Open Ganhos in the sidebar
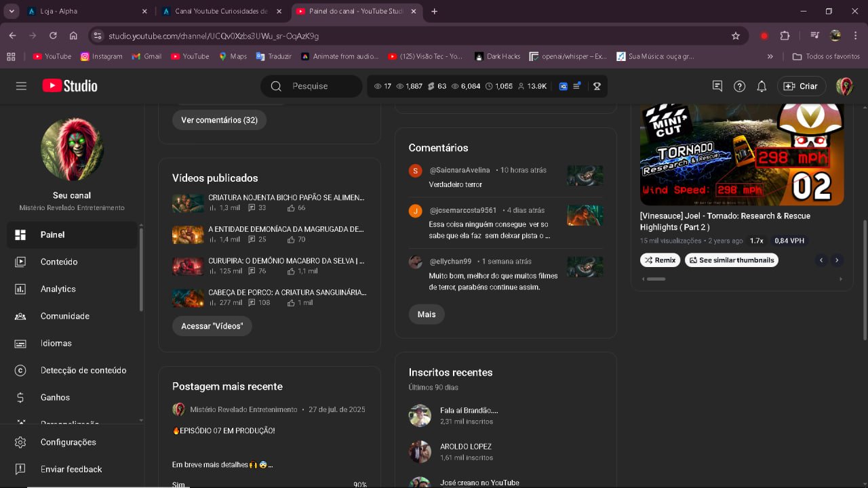 [72, 397]
